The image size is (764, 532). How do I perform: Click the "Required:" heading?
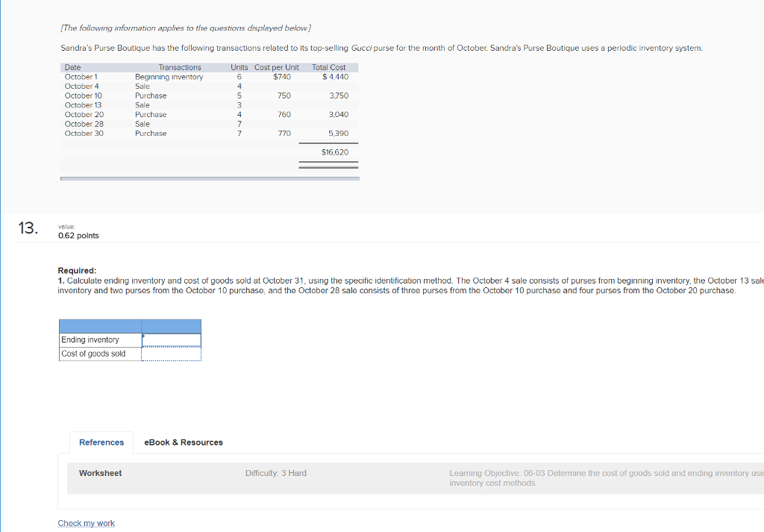(77, 271)
